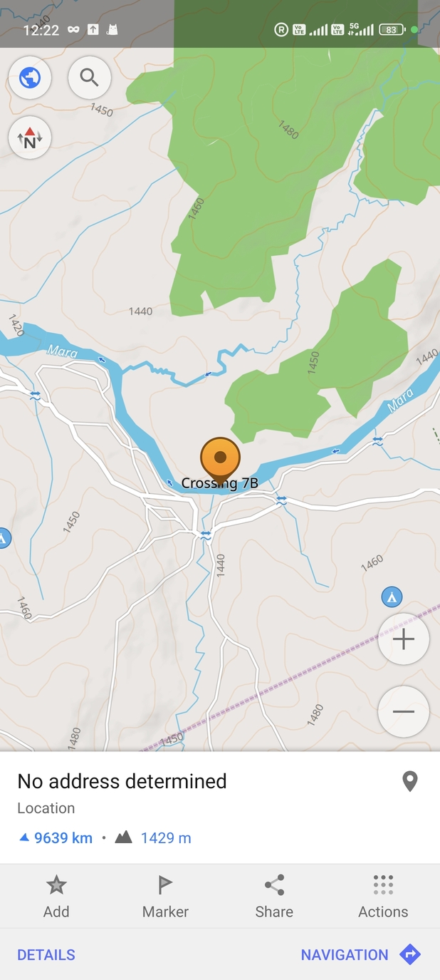Image resolution: width=440 pixels, height=980 pixels.
Task: Open the search magnifier button
Action: [90, 77]
